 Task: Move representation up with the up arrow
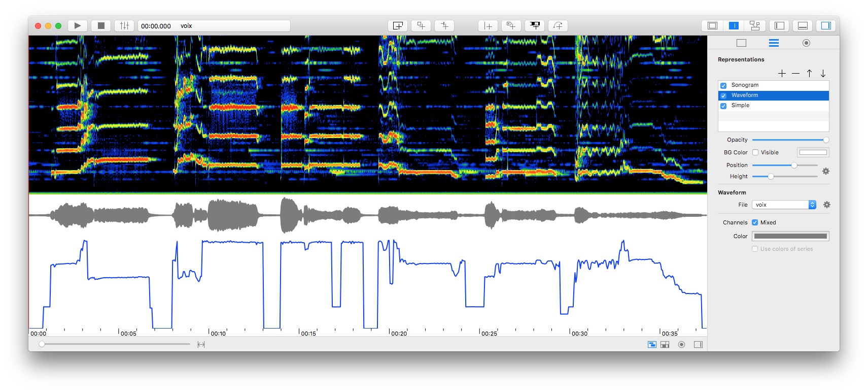pos(809,74)
